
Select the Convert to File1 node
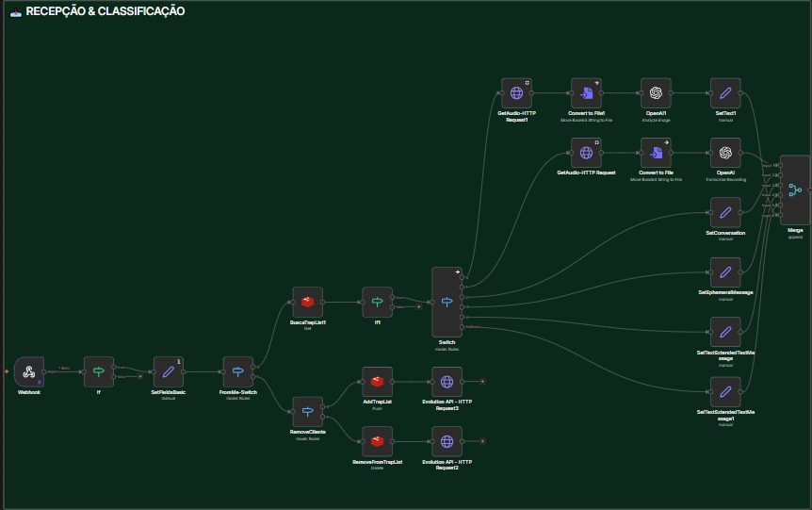pos(586,92)
